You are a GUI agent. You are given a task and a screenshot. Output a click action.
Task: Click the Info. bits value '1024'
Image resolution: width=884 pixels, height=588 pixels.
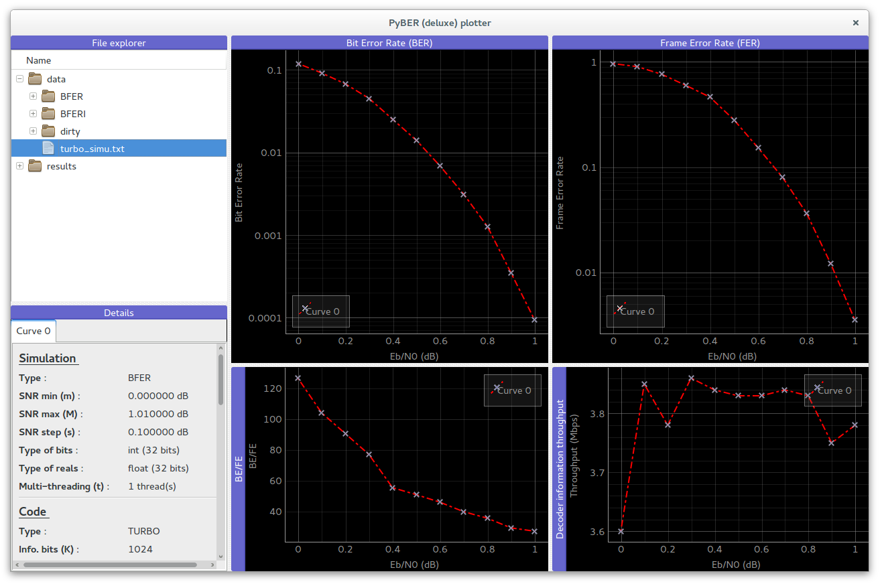tap(140, 549)
